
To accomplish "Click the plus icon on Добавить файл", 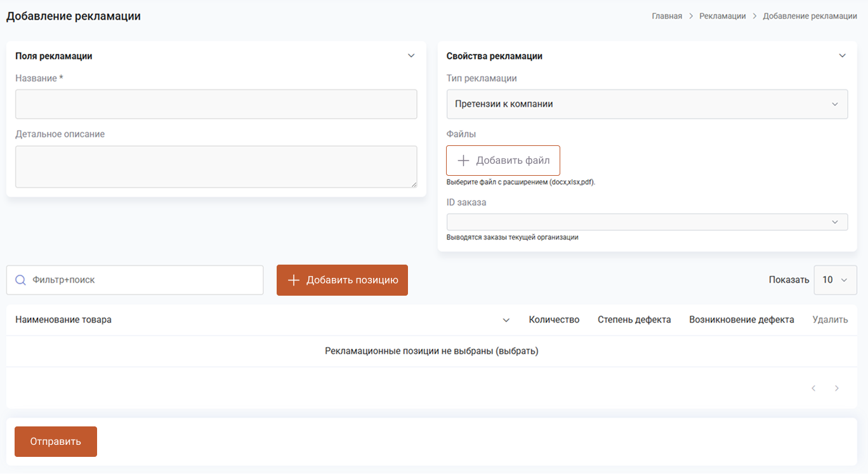I will click(x=463, y=161).
